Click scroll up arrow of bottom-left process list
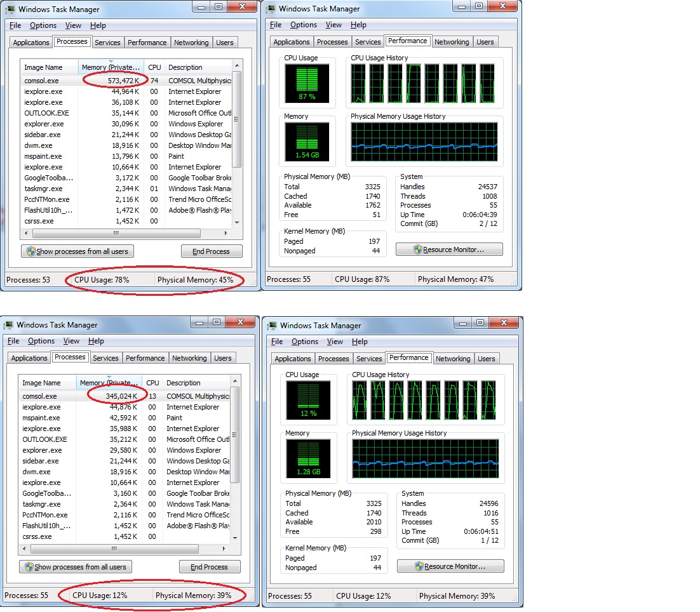This screenshot has width=700, height=612. 235,381
